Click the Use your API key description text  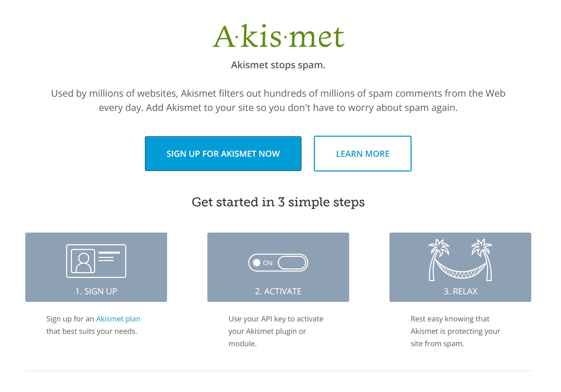276,331
